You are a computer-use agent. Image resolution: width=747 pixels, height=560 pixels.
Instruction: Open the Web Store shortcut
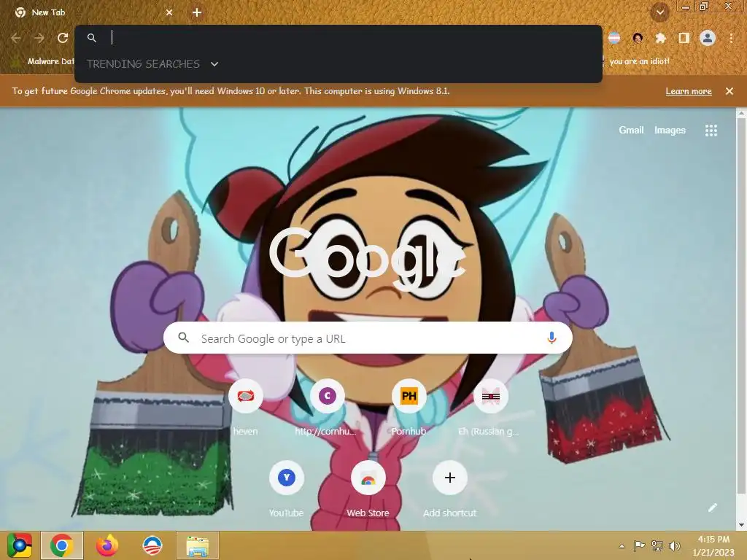368,478
